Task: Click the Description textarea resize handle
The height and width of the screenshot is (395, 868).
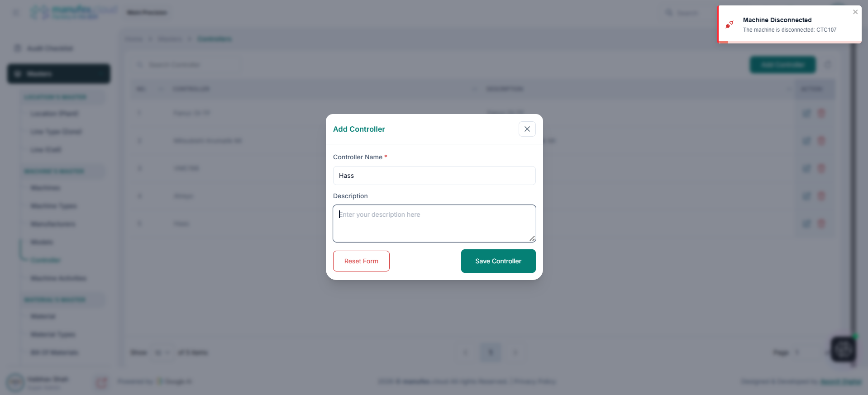Action: [532, 238]
